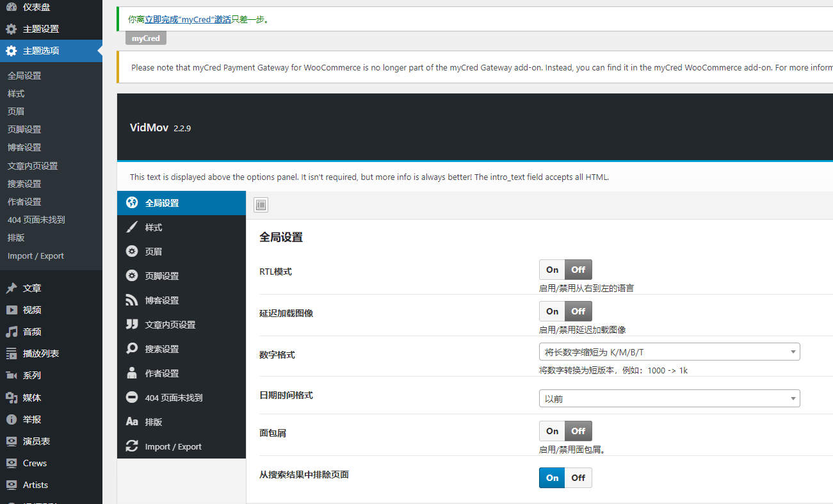This screenshot has height=504, width=833.
Task: Click the 数字格式 option label
Action: coord(277,354)
